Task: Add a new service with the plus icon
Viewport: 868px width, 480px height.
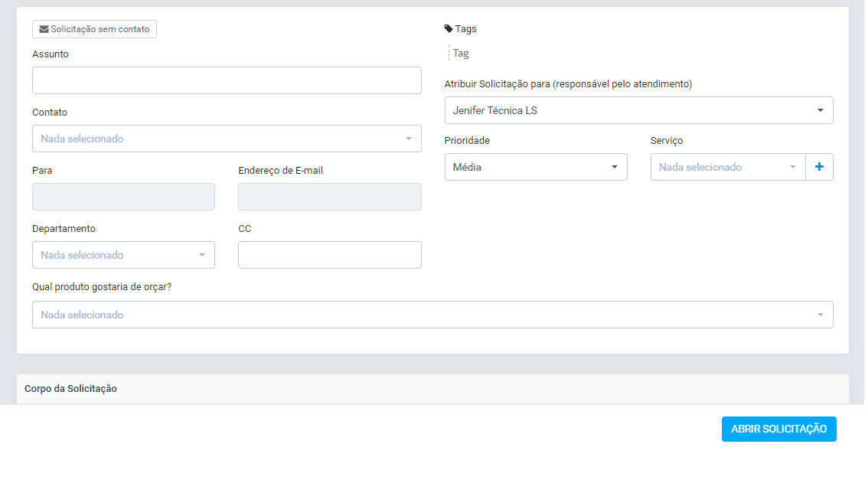Action: click(x=819, y=167)
